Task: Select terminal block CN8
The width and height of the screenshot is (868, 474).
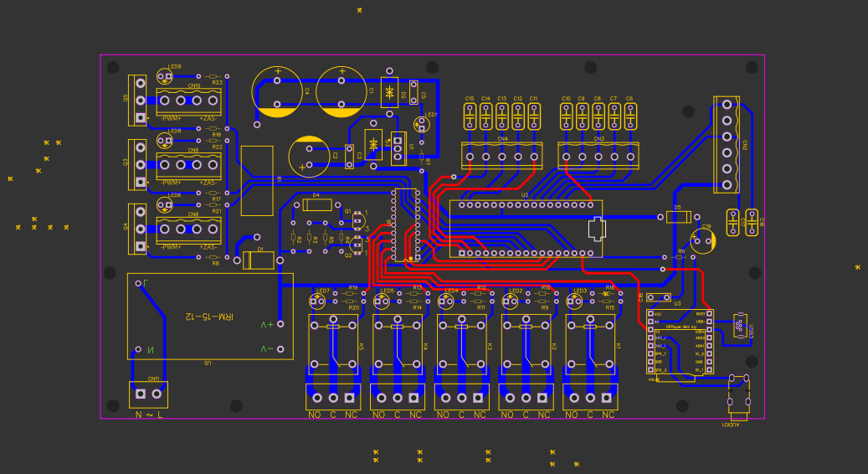Action: click(189, 229)
